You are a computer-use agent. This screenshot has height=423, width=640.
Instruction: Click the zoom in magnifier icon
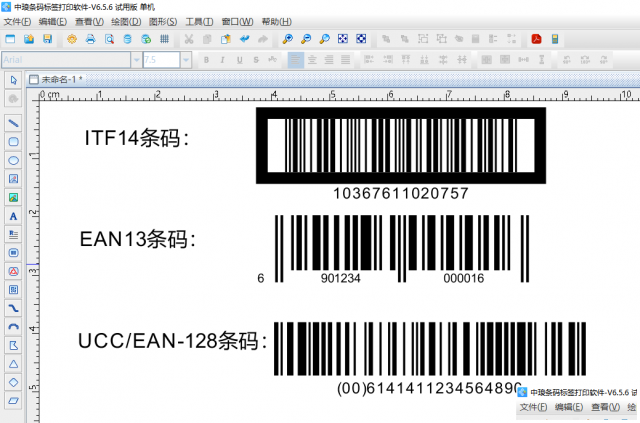(x=287, y=39)
